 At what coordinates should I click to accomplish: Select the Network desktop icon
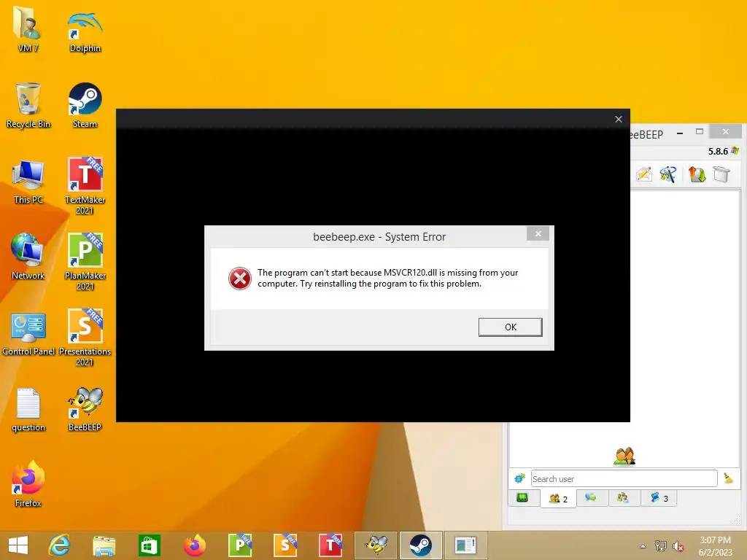pos(28,257)
